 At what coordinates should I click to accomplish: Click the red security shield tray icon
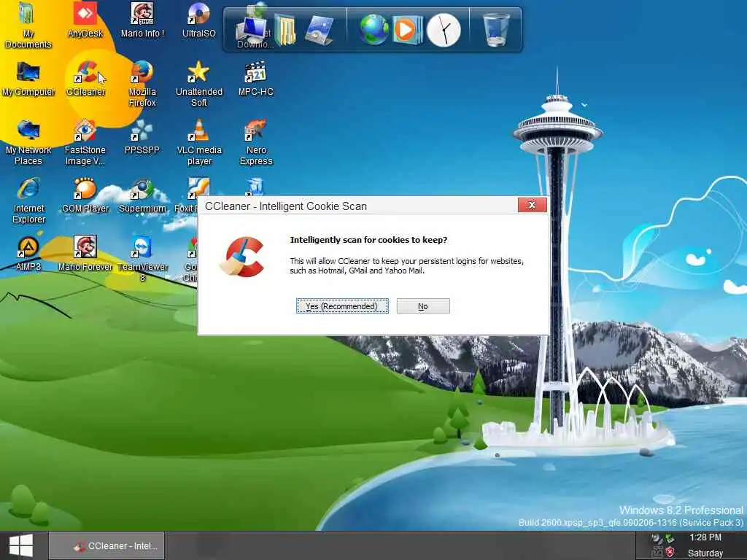670,552
